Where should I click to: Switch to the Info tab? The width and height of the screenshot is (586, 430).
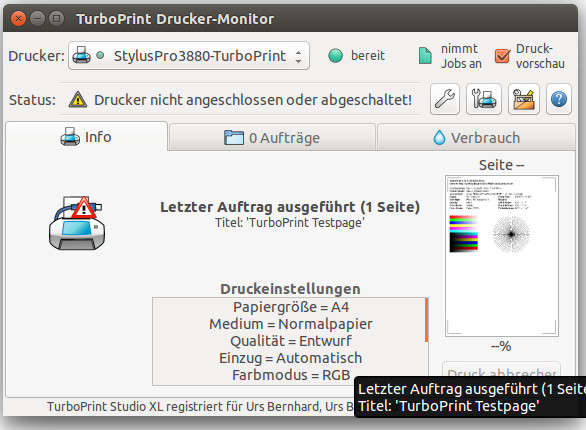[86, 137]
